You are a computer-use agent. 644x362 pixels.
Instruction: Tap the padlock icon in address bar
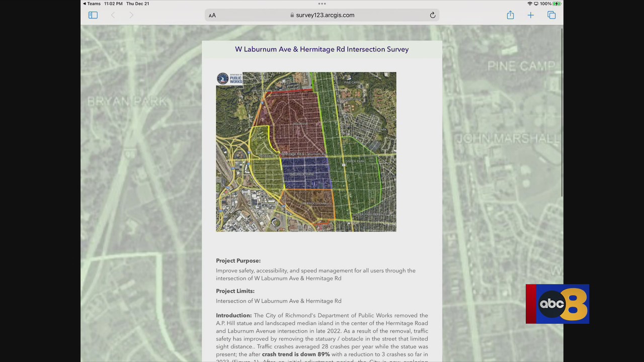292,15
